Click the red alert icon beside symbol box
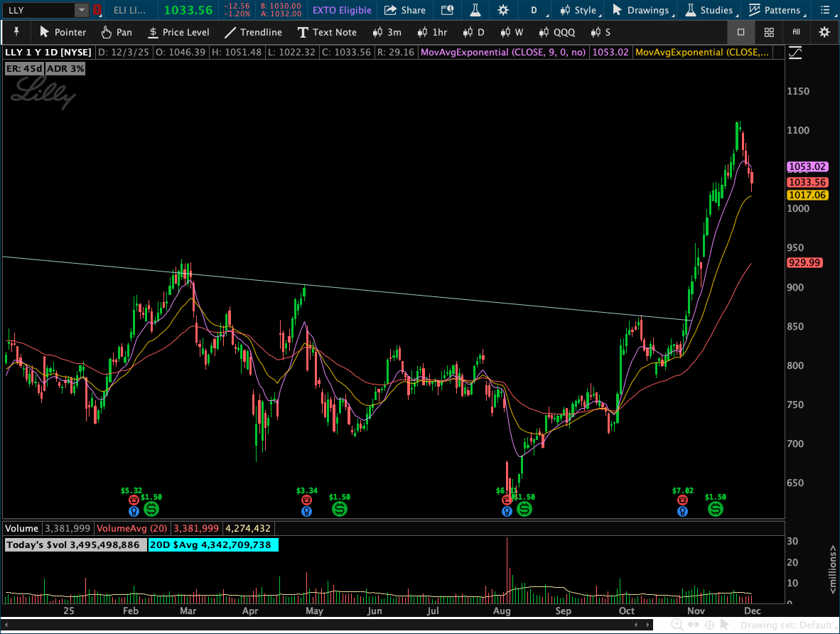The height and width of the screenshot is (634, 840). [x=97, y=10]
